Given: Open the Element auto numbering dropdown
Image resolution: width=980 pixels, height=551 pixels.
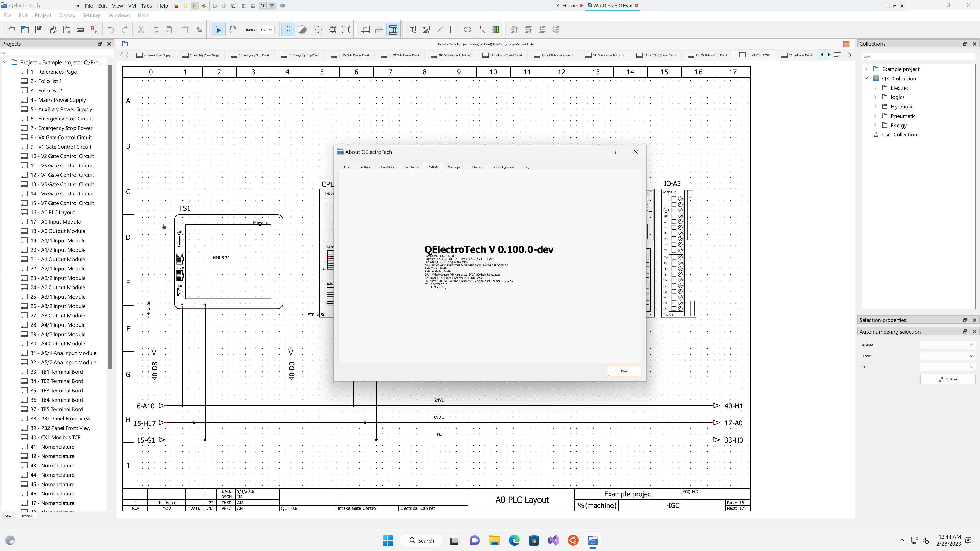Looking at the screenshot, I should (x=947, y=356).
